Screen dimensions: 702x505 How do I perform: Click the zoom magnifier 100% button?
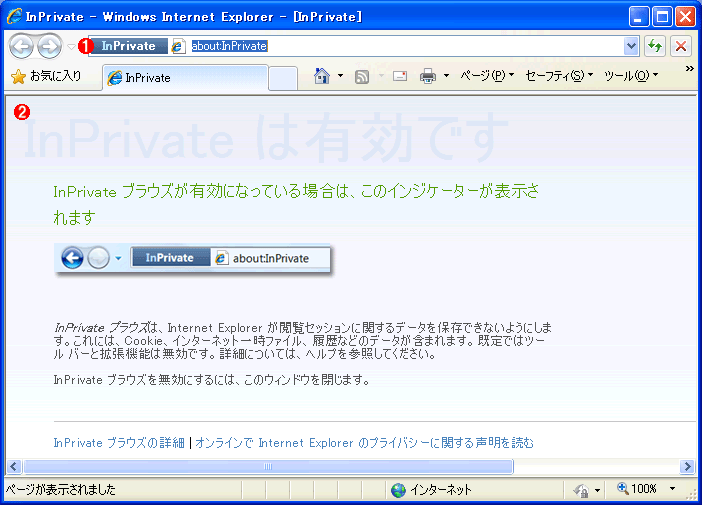pos(637,488)
